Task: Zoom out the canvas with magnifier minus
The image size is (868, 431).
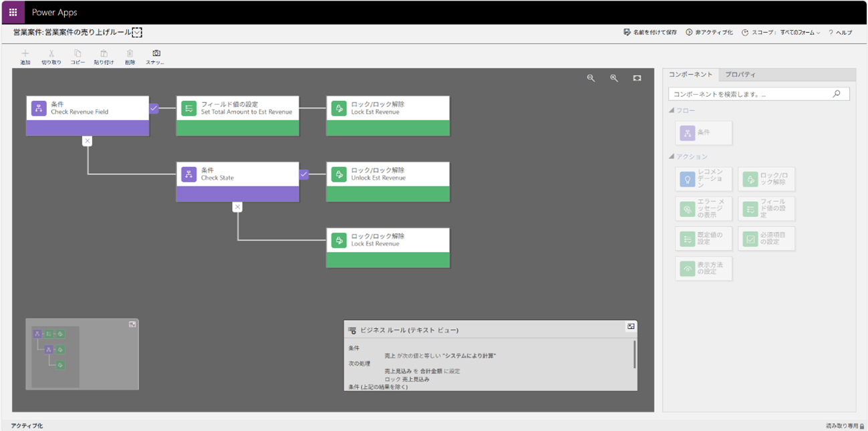Action: click(591, 78)
